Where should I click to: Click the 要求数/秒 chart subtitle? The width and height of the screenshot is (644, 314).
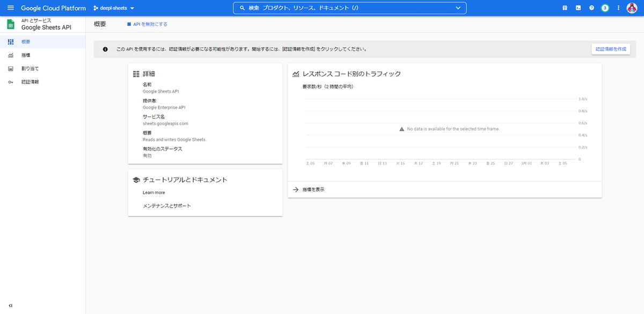[x=328, y=86]
